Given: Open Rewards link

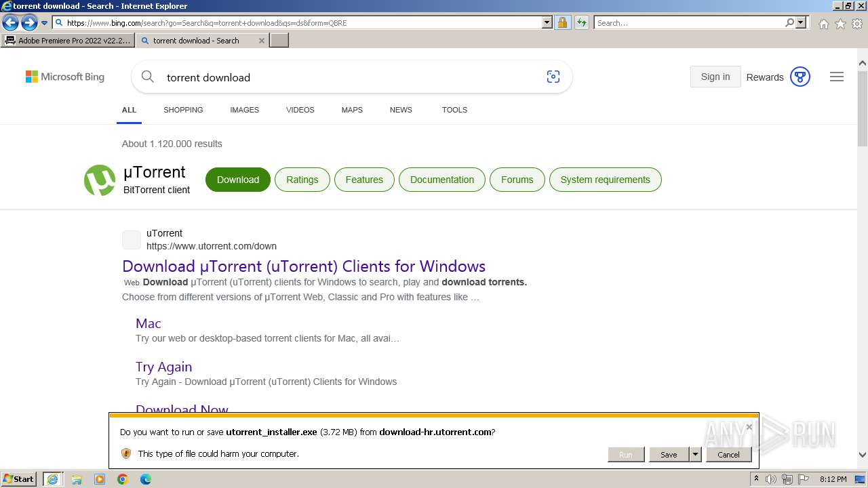Looking at the screenshot, I should (x=765, y=77).
